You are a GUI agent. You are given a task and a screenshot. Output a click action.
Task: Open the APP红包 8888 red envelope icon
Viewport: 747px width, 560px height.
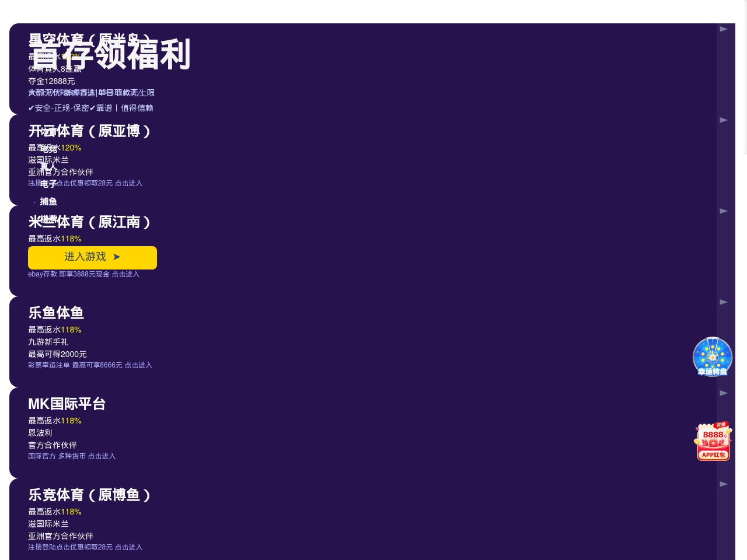[x=713, y=442]
